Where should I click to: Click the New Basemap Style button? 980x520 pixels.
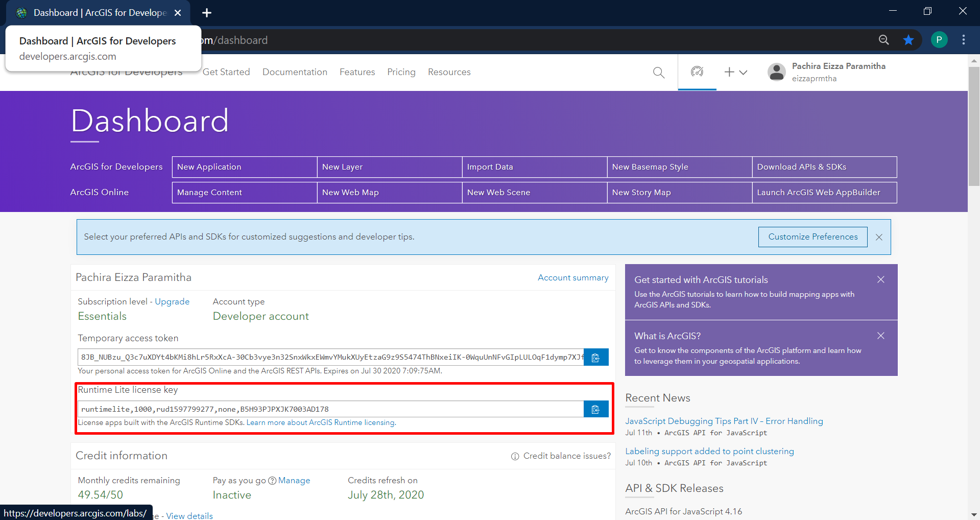pos(680,167)
